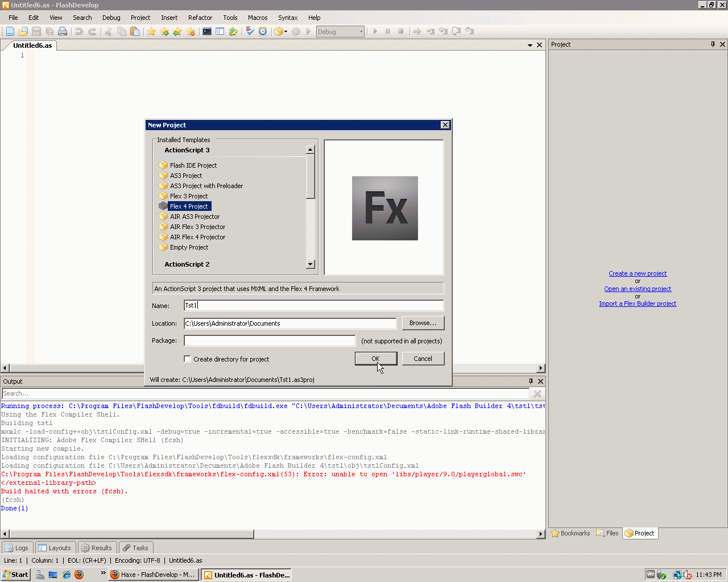Click the Show Desktop quick launch icon
This screenshot has height=582, width=728.
(53, 575)
